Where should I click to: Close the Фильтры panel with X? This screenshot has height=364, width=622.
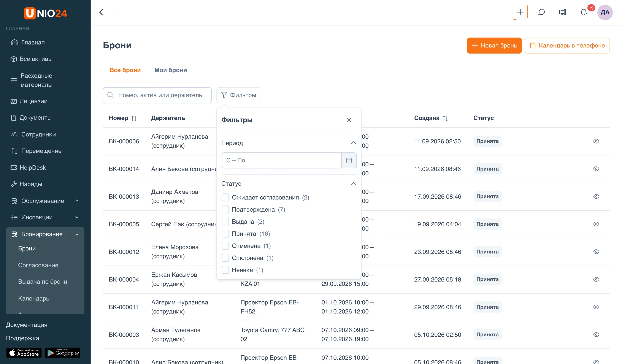click(349, 120)
